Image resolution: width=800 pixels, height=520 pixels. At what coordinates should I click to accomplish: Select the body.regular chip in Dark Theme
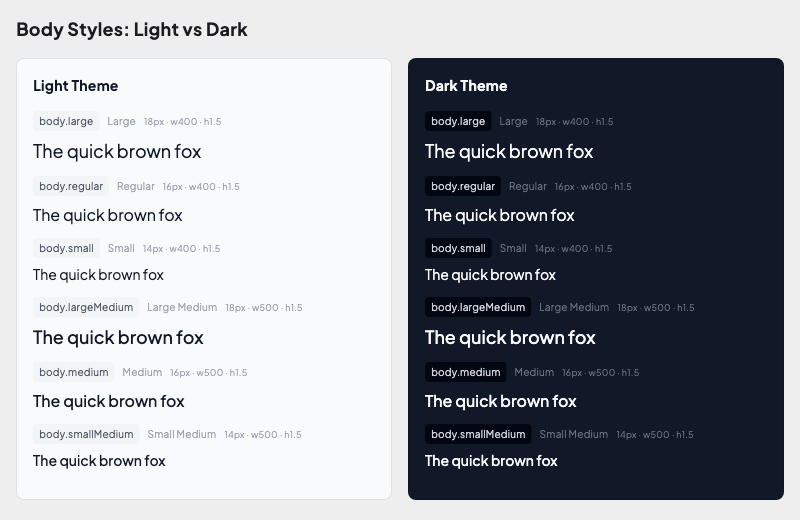coord(463,186)
